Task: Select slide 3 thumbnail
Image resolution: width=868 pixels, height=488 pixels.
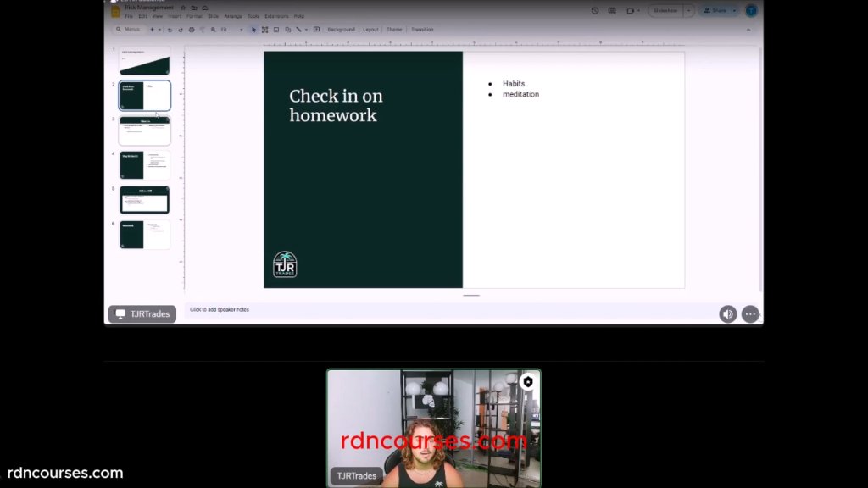Action: [144, 130]
